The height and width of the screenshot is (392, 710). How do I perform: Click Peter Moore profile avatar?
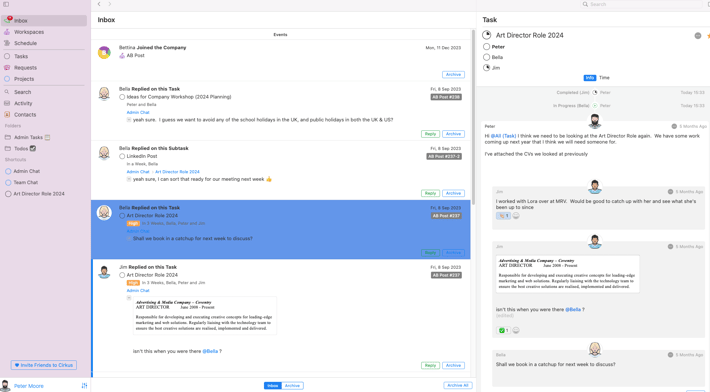pyautogui.click(x=5, y=386)
